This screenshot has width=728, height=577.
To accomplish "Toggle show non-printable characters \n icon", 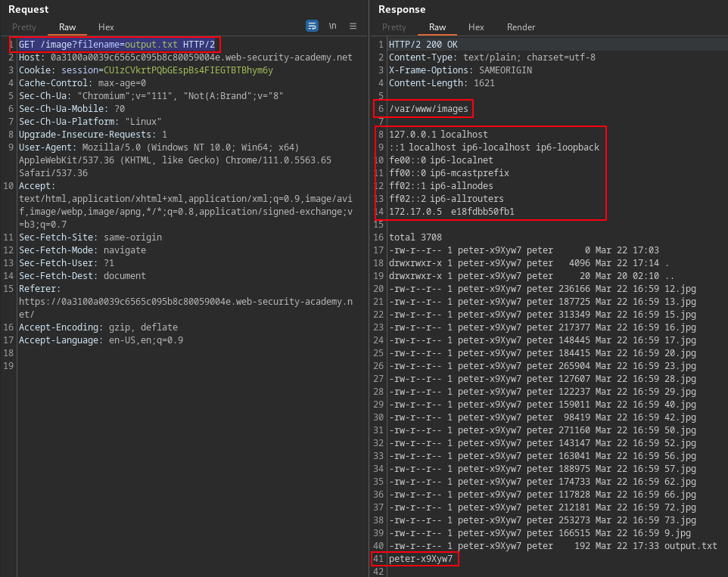I will [332, 26].
